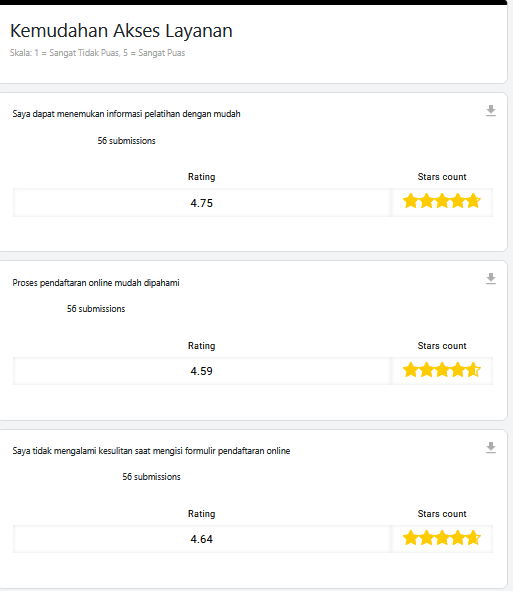Click the 4.64 rating value cell
The image size is (513, 591).
(x=202, y=539)
